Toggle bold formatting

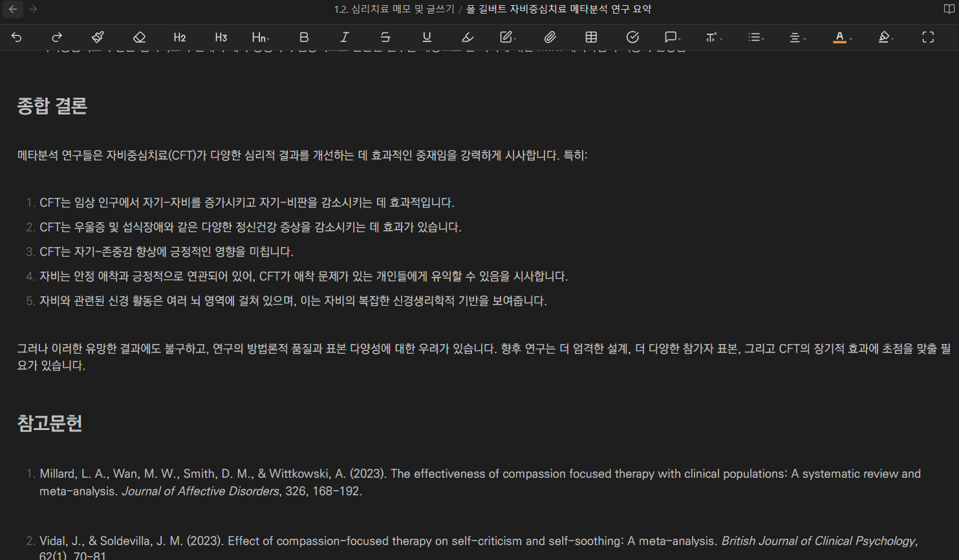(x=303, y=38)
